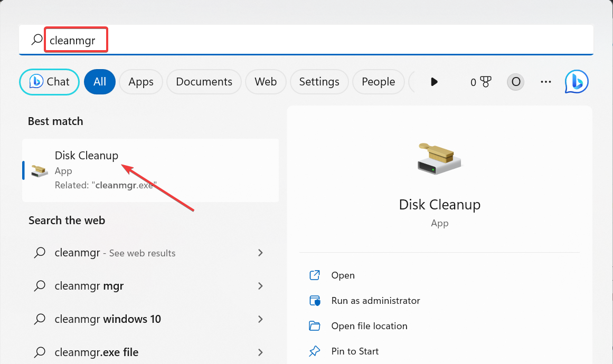Click the Run as administrator shield icon
Viewport: 613px width, 364px height.
[315, 300]
